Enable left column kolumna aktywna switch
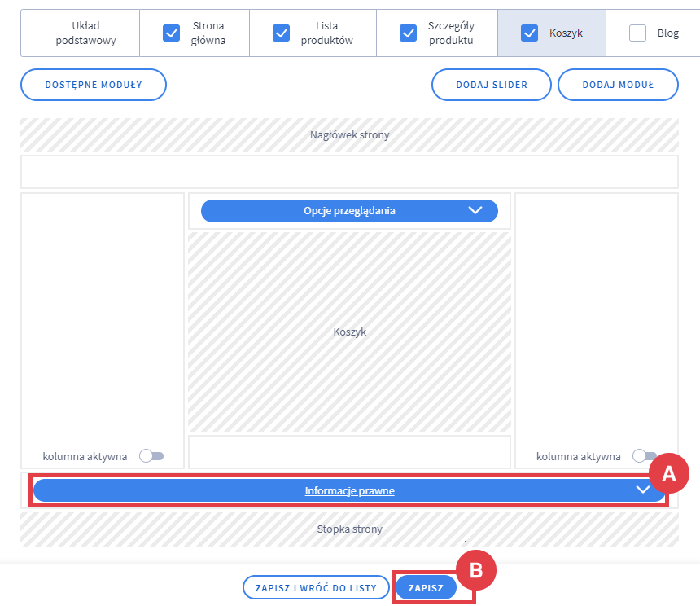This screenshot has width=700, height=606. pyautogui.click(x=151, y=456)
